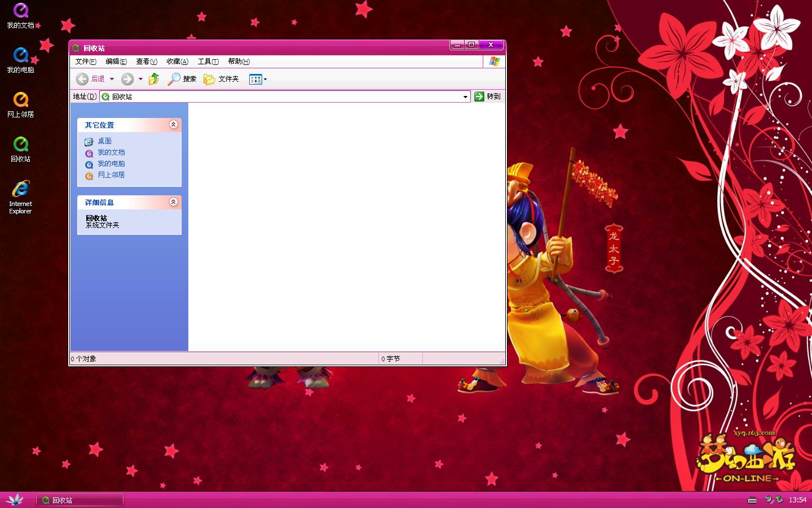Click the clock showing 13:54
812x508 pixels.
(x=797, y=500)
